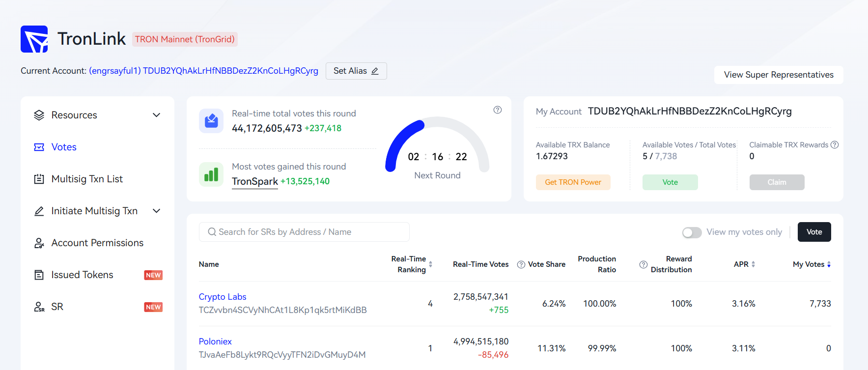Click Poloniex vote share 11.31%
This screenshot has width=868, height=370.
click(551, 348)
